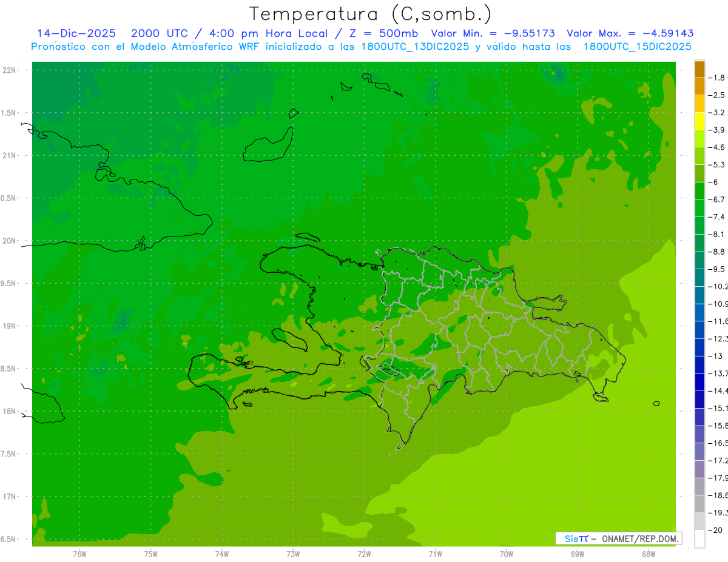
Task: Click the '-9.5' color scale label
Action: [717, 269]
